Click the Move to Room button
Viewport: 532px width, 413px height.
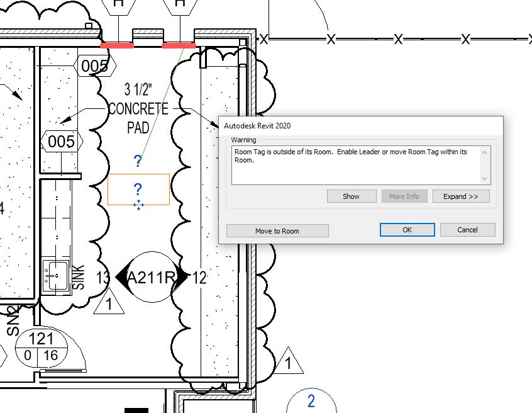(277, 231)
